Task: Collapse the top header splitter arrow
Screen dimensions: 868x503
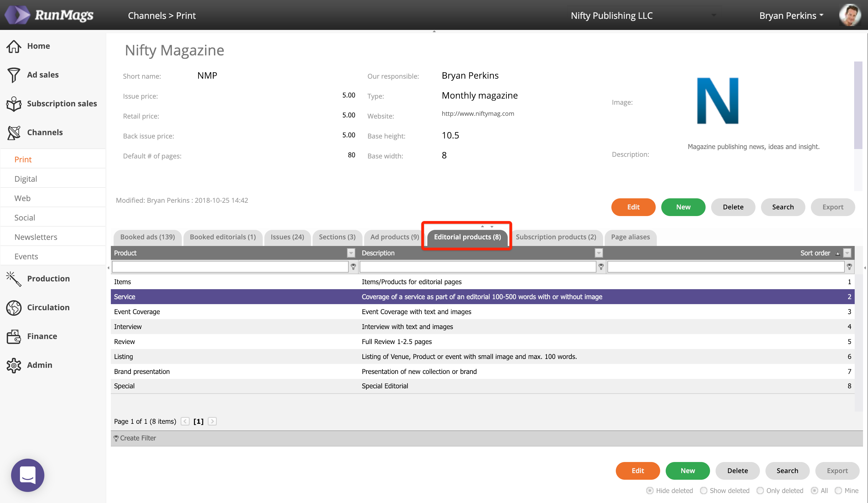Action: coord(434,31)
